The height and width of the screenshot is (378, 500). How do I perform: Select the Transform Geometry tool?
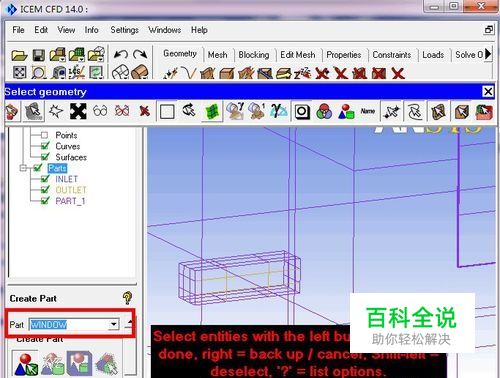tap(284, 73)
